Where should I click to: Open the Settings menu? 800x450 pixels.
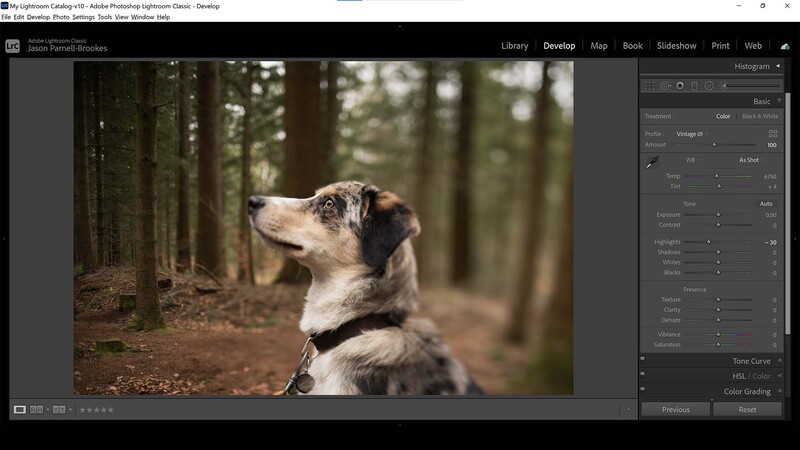tap(84, 17)
